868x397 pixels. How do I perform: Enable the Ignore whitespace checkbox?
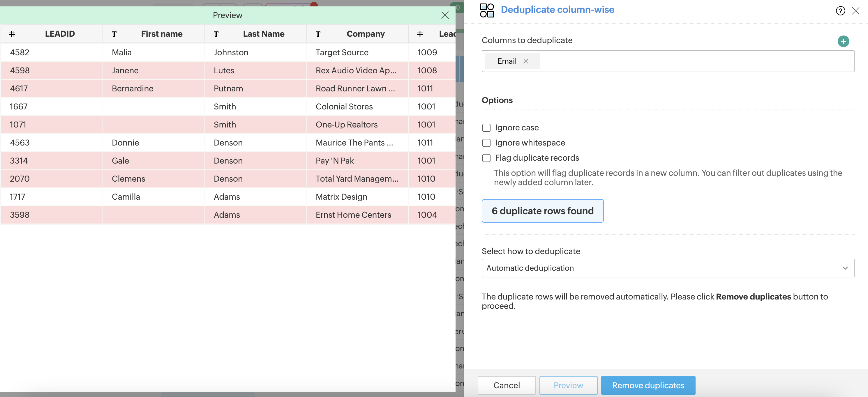pyautogui.click(x=486, y=143)
